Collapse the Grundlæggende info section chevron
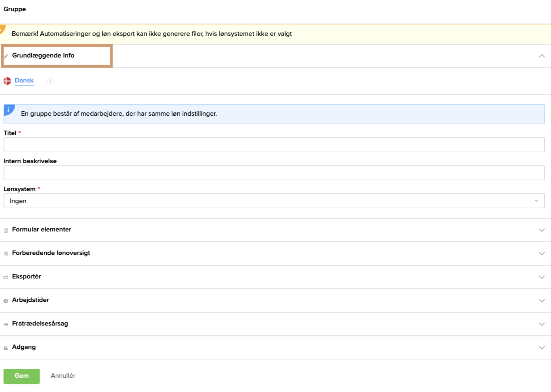Image resolution: width=551 pixels, height=392 pixels. tap(542, 56)
